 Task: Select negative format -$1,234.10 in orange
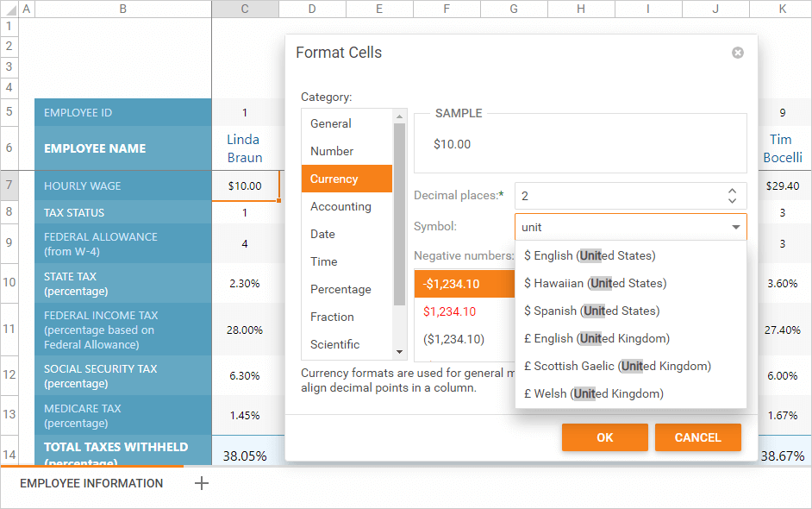465,284
